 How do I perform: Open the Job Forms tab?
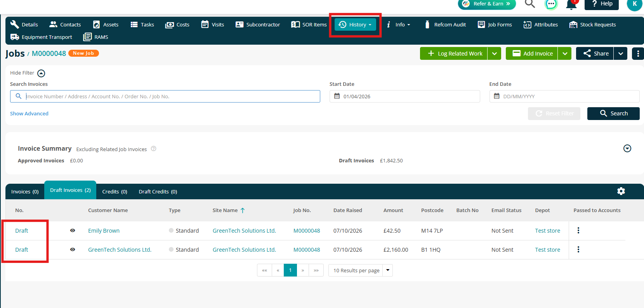[495, 24]
